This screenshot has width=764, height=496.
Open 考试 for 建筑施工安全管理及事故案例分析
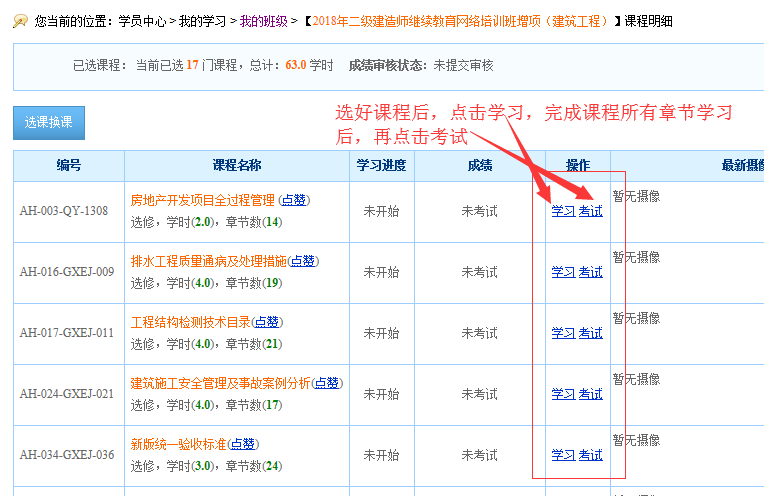pyautogui.click(x=591, y=394)
